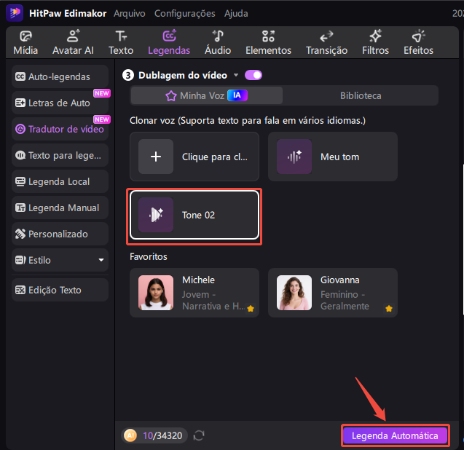Select Legenda Manual in sidebar
Screen dimensions: 464x450
tap(60, 208)
